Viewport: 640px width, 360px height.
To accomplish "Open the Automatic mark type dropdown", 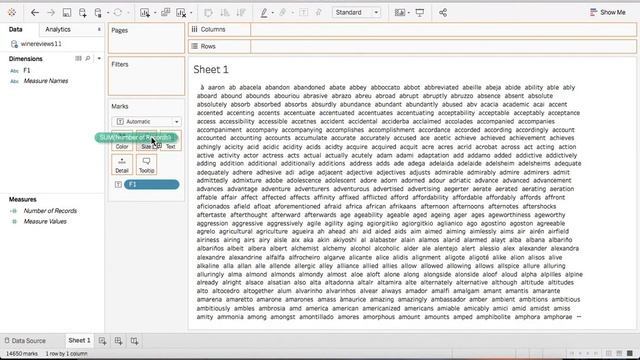I will pos(147,122).
